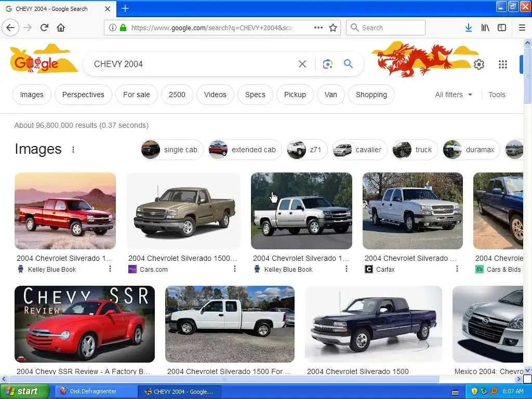Open the white extended cab Silverado thumbnail
Viewport: 532px width, 399px height.
pyautogui.click(x=230, y=324)
